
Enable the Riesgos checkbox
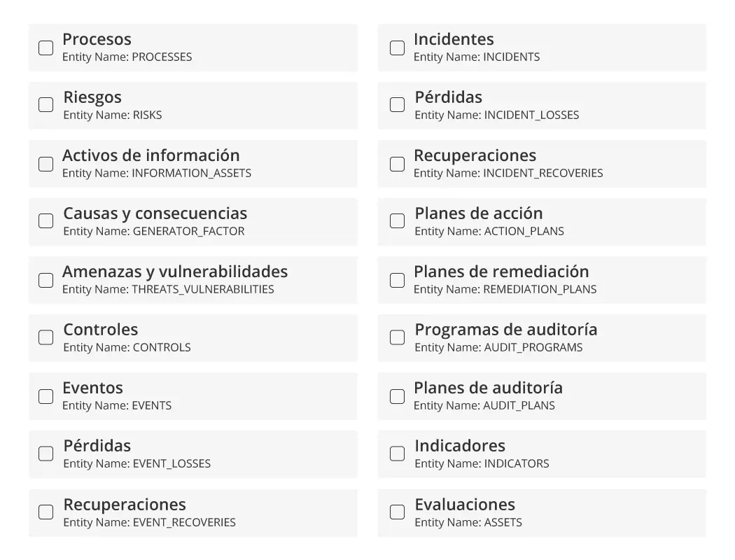coord(45,105)
